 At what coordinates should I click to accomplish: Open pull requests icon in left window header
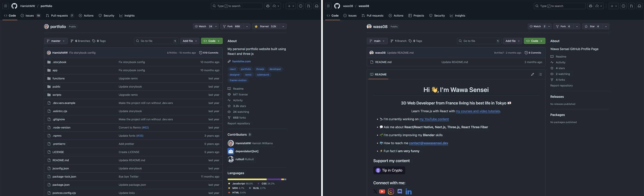308,6
